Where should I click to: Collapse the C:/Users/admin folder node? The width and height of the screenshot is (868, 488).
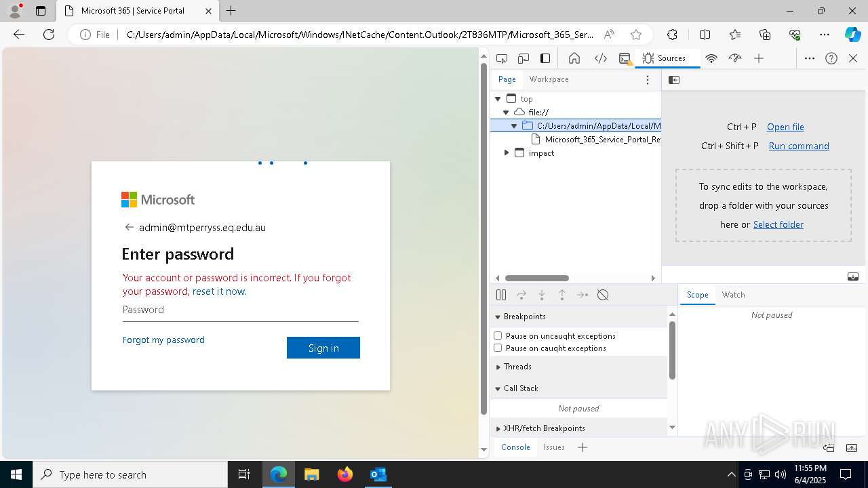point(514,126)
